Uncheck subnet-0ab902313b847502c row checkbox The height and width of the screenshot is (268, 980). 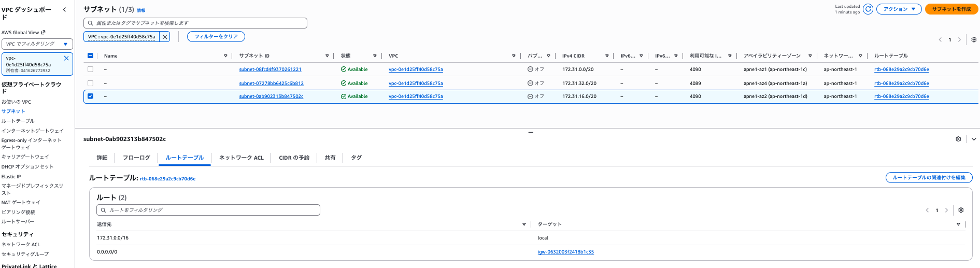click(x=91, y=96)
